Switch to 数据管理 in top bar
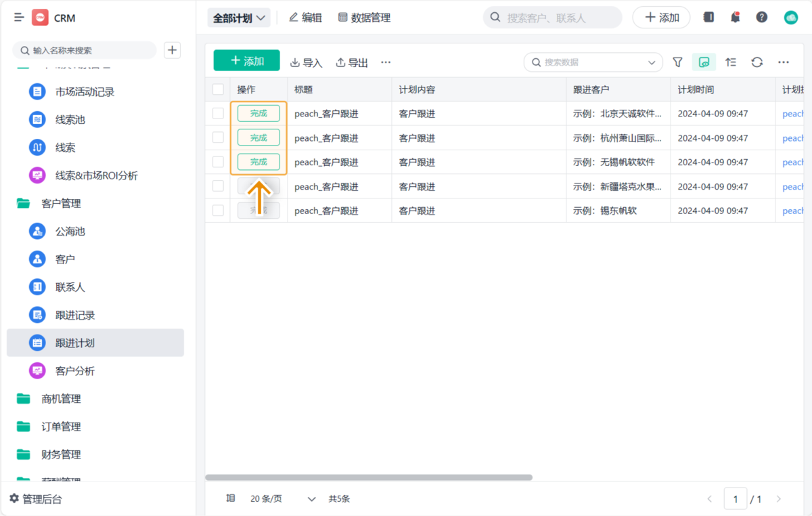This screenshot has width=812, height=516. point(364,18)
